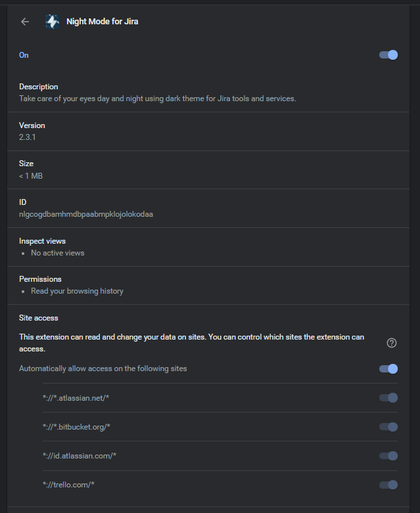Click the Night Mode for Jira logo
Screen dimensions: 420x513
coord(52,22)
